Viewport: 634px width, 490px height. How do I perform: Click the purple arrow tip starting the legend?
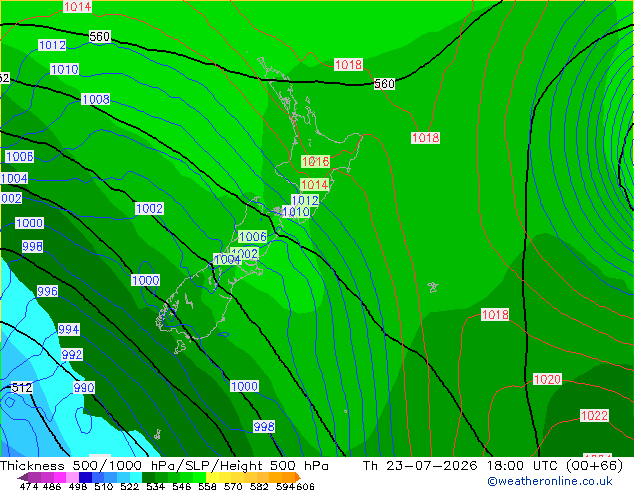[22, 477]
